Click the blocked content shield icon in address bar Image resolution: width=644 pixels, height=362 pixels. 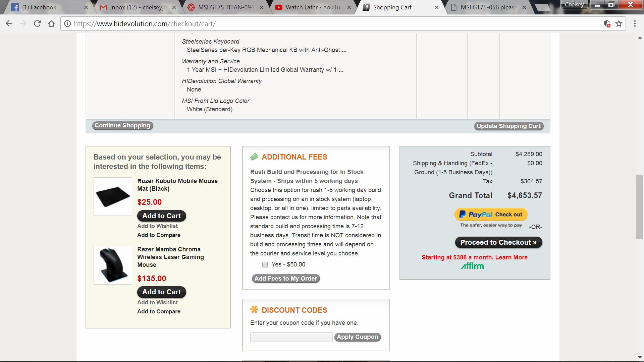[x=607, y=24]
